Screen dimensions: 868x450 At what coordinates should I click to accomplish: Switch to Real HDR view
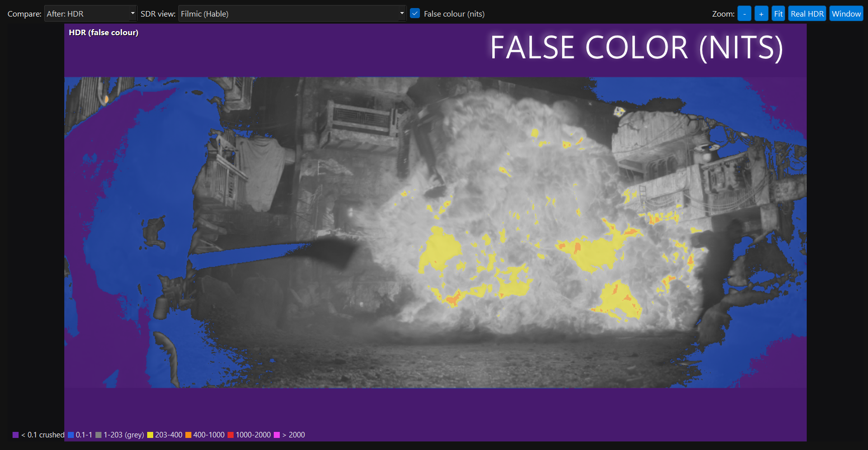click(807, 14)
